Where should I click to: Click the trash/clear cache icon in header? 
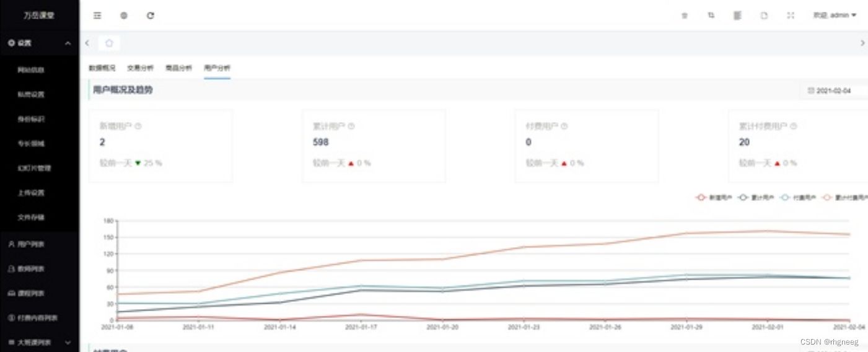click(x=685, y=15)
